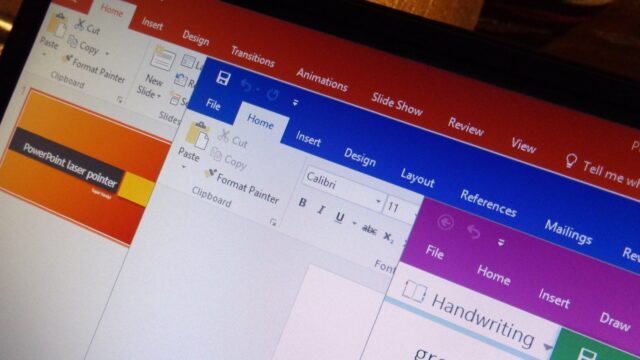Click the OneNote back arrow icon
640x360 pixels.
pyautogui.click(x=446, y=222)
